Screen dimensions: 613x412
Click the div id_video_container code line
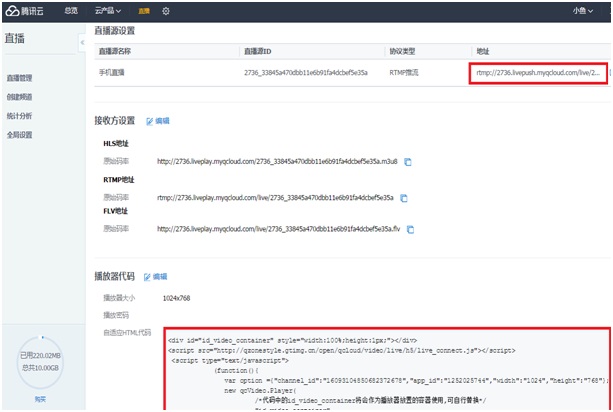292,340
